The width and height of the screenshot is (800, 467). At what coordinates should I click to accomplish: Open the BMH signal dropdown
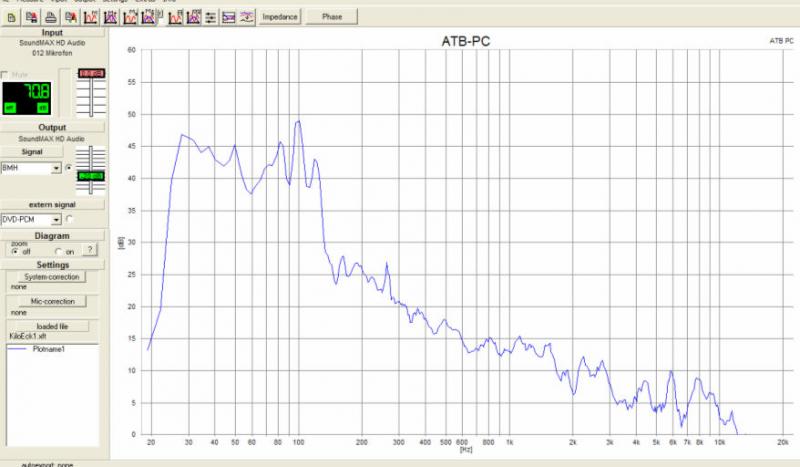56,168
